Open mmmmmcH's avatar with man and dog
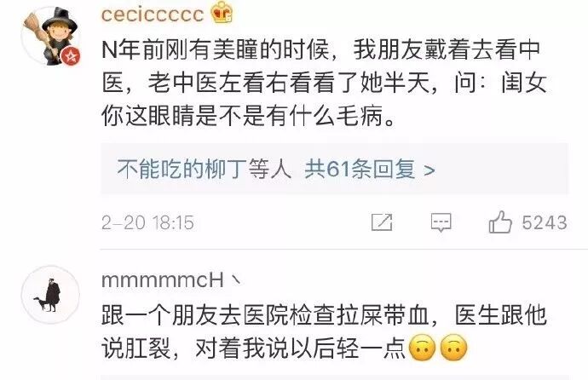This screenshot has height=380, width=588. click(50, 295)
